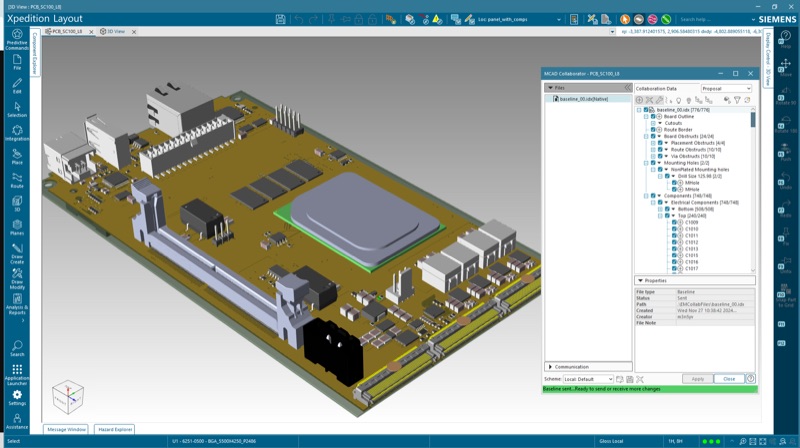Open the Proposal dropdown in Collaboration Data
Image resolution: width=800 pixels, height=448 pixels.
pos(726,88)
